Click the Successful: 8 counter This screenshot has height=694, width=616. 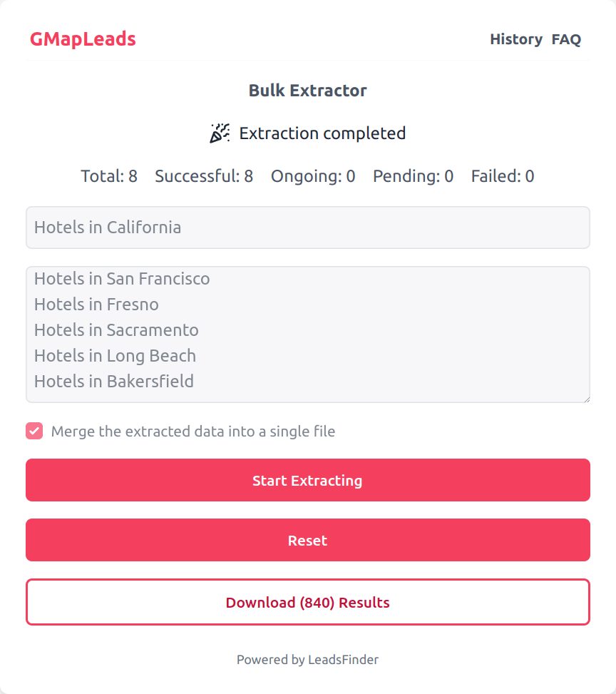pyautogui.click(x=204, y=176)
